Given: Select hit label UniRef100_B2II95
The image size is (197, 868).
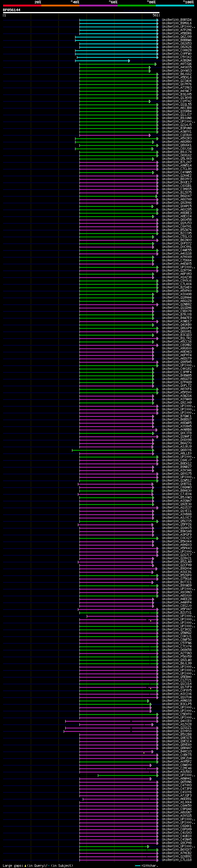Looking at the screenshot, I should click(177, 233).
